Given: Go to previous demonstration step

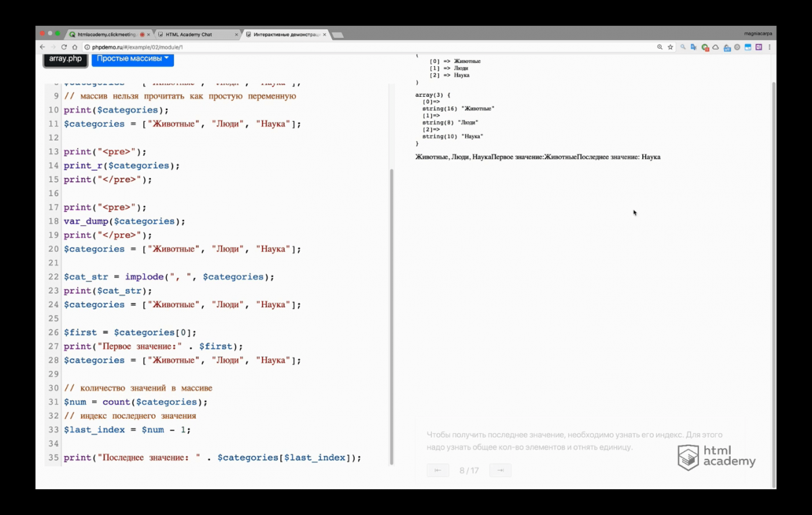Looking at the screenshot, I should tap(438, 470).
